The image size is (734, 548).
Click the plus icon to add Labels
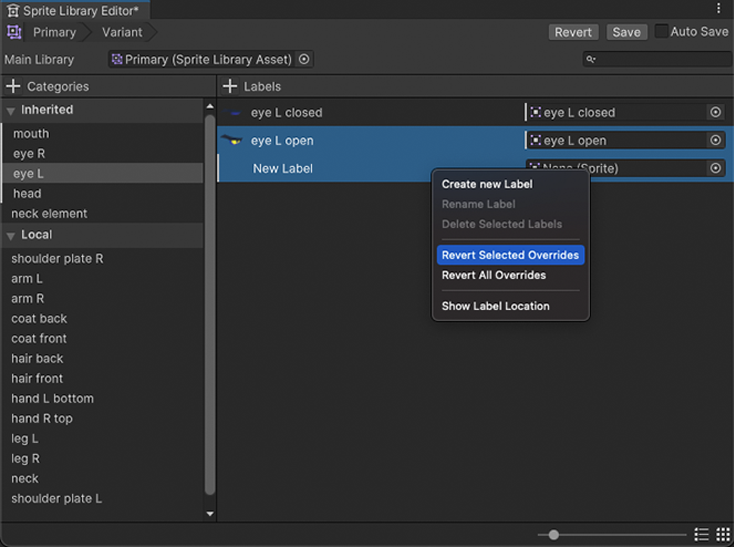(230, 87)
